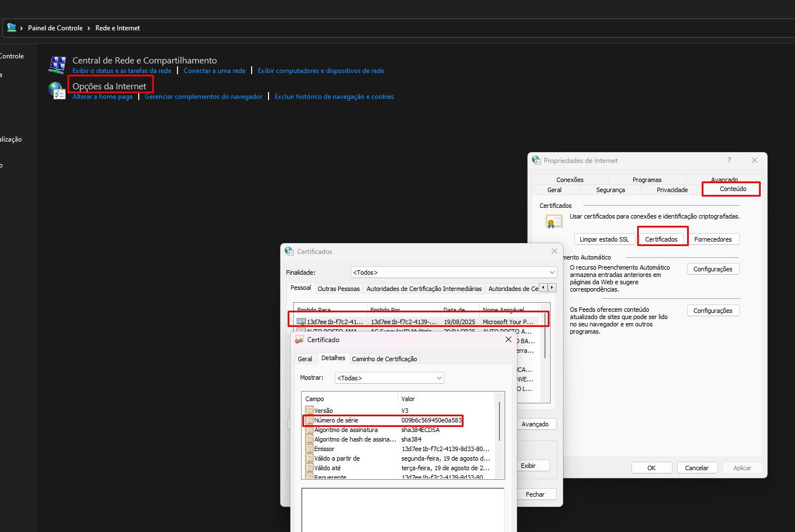Select the Geral tab in the Certificado window
795x532 pixels.
[x=305, y=359]
